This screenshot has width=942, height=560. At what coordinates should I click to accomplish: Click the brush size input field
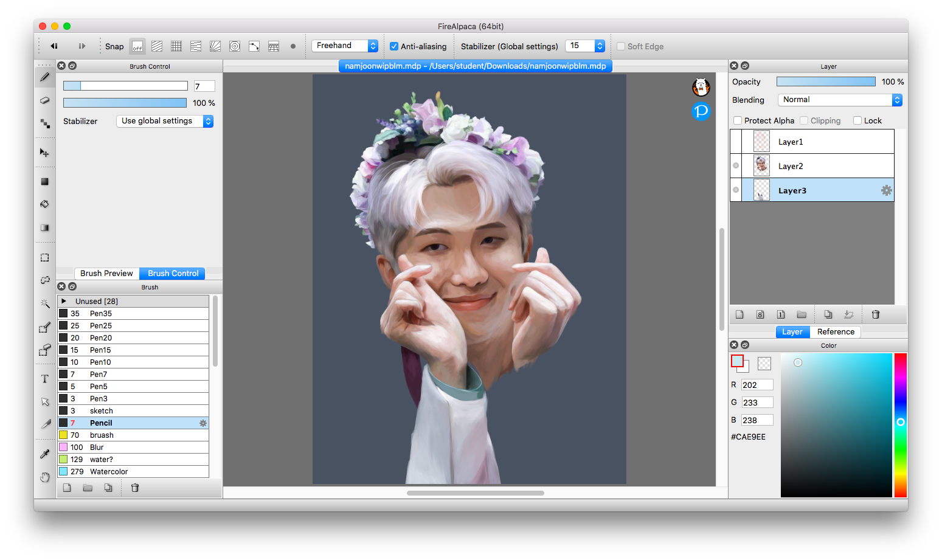tap(204, 86)
